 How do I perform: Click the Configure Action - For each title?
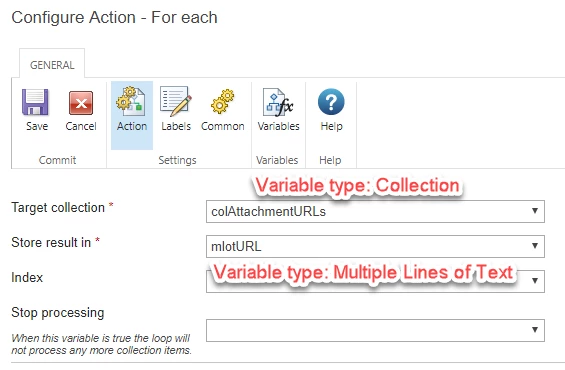[x=114, y=17]
